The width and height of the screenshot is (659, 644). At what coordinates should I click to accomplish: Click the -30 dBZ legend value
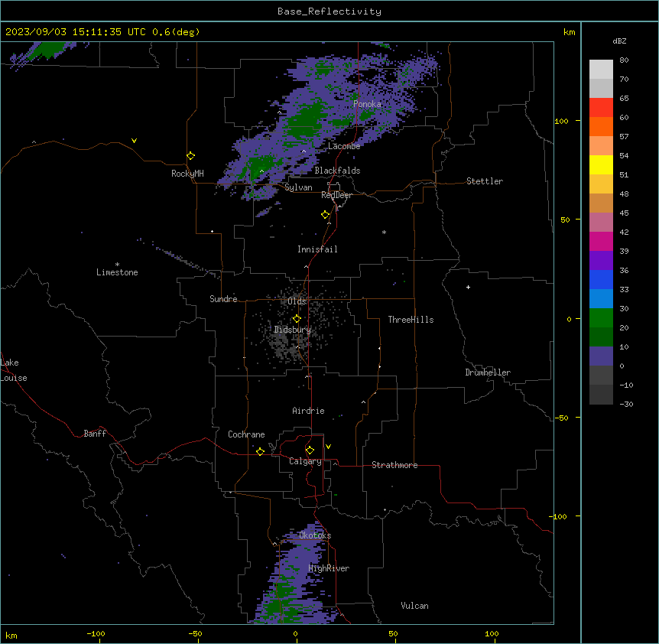626,404
